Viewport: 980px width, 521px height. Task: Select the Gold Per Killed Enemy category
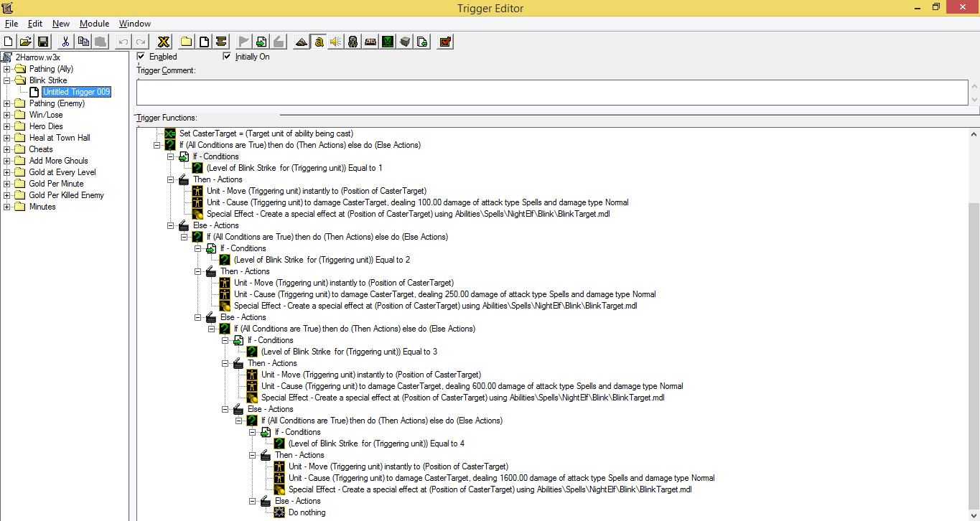67,195
